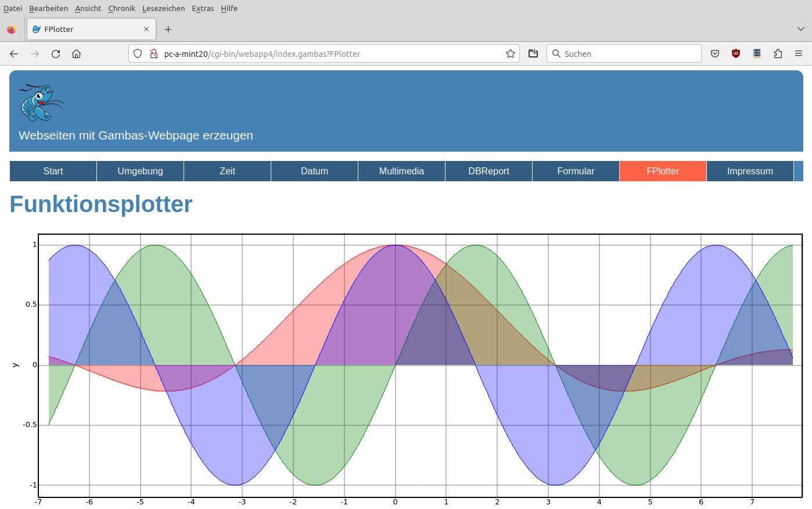Go to the browser home page
812x509 pixels.
pos(76,53)
